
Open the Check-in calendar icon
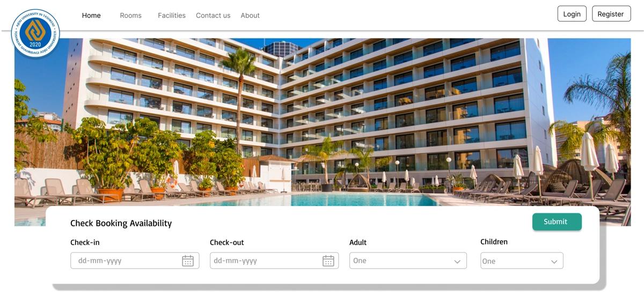(188, 261)
